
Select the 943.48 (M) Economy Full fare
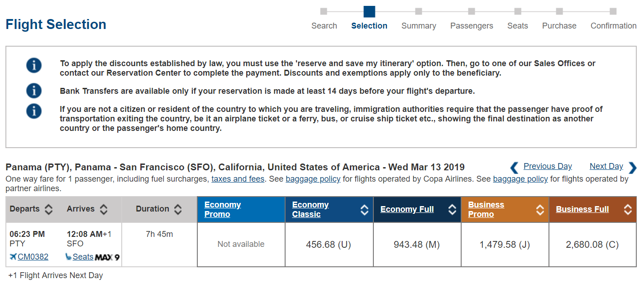[x=416, y=245]
